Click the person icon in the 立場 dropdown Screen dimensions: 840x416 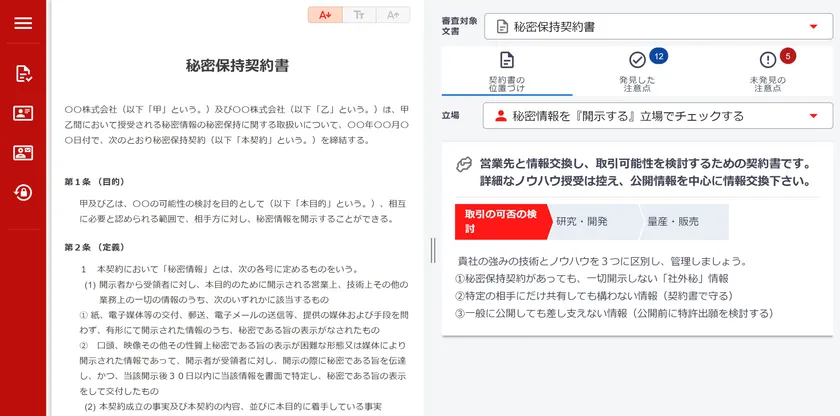pos(501,116)
